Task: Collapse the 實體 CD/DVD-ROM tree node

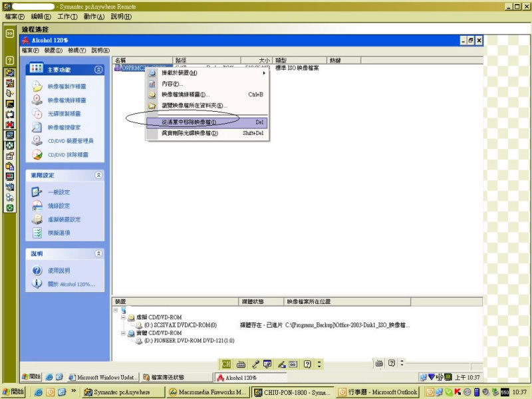Action: 123,333
